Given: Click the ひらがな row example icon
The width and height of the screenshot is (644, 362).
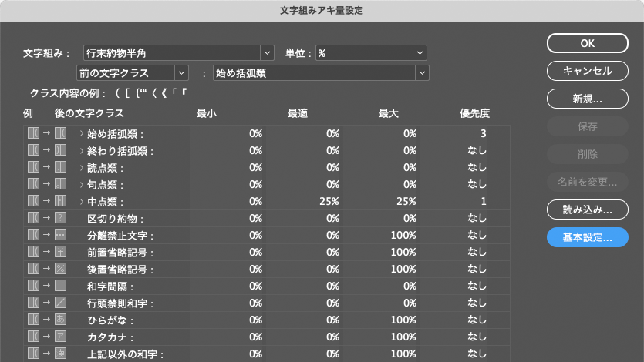Looking at the screenshot, I should [61, 320].
